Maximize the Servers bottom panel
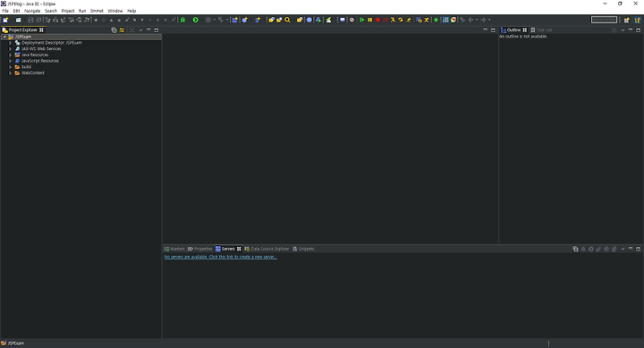The image size is (644, 348). [639, 249]
